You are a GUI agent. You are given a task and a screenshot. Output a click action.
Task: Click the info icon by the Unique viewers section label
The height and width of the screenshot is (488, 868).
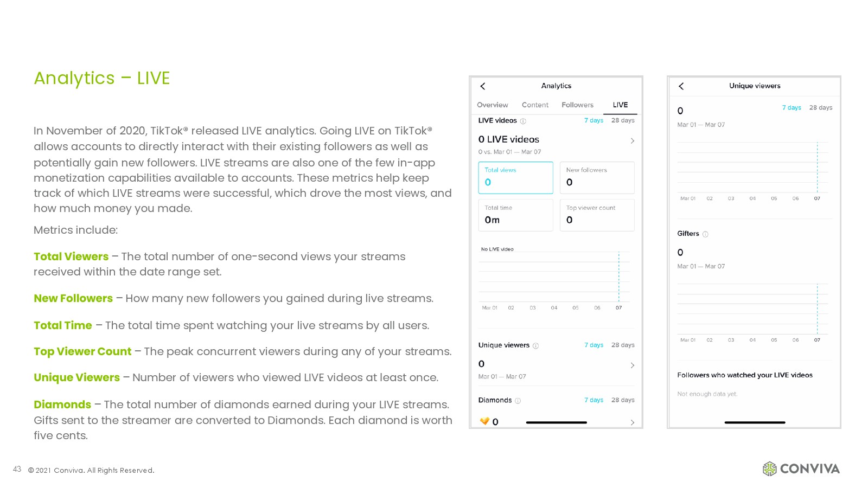point(535,346)
